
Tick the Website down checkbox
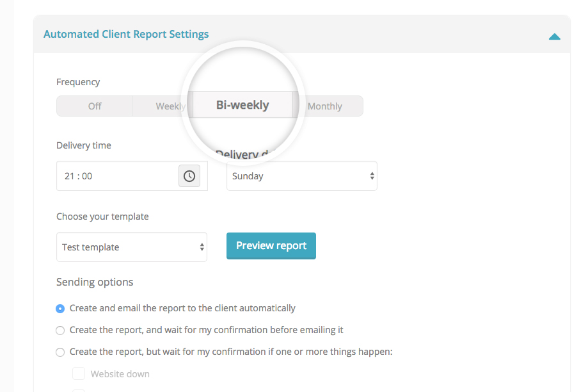(79, 374)
